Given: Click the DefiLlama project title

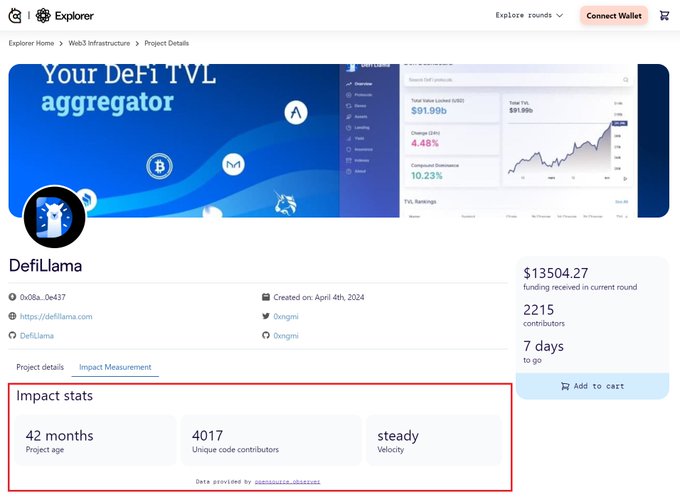Looking at the screenshot, I should click(x=46, y=265).
